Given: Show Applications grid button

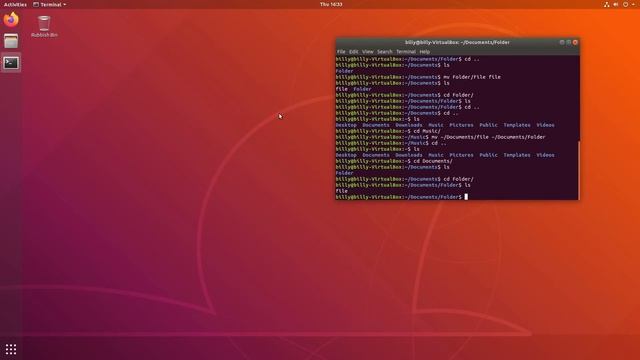Looking at the screenshot, I should coord(11,349).
